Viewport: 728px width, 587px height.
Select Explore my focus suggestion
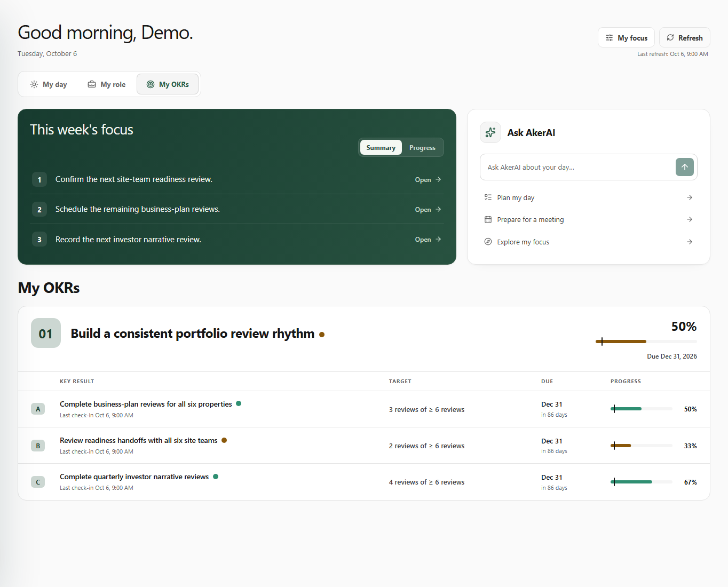click(589, 242)
